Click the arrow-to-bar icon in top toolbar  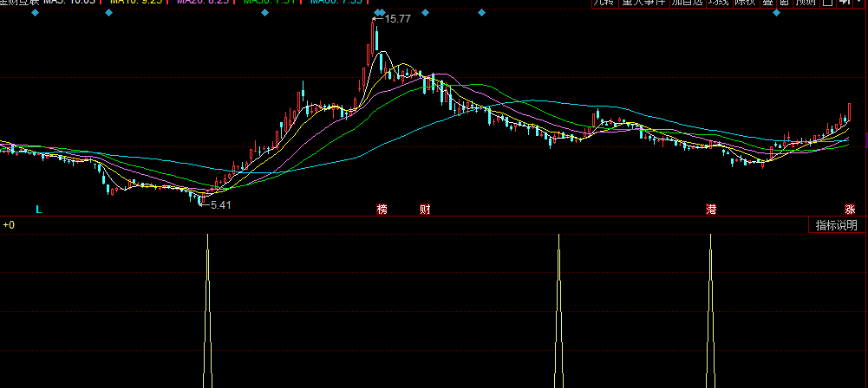pos(845,3)
